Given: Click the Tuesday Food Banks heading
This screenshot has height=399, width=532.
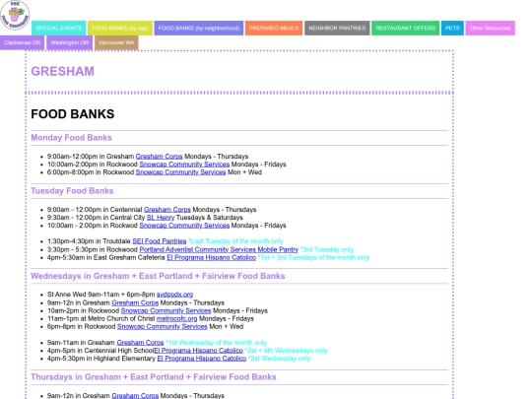Looking at the screenshot, I should click(x=72, y=191).
